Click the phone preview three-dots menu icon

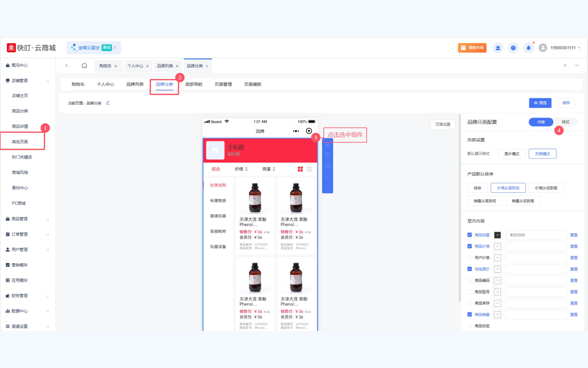pyautogui.click(x=296, y=131)
